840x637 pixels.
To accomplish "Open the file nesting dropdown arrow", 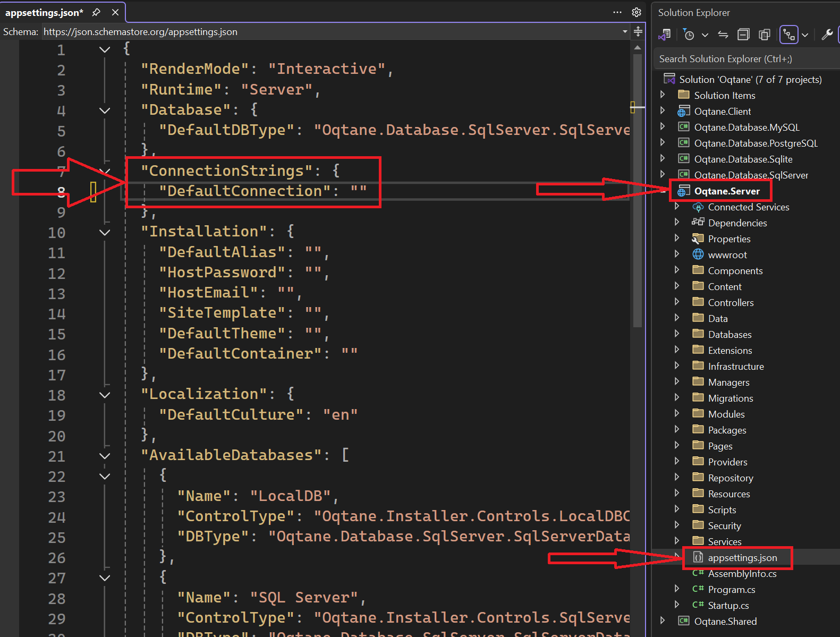I will point(805,35).
